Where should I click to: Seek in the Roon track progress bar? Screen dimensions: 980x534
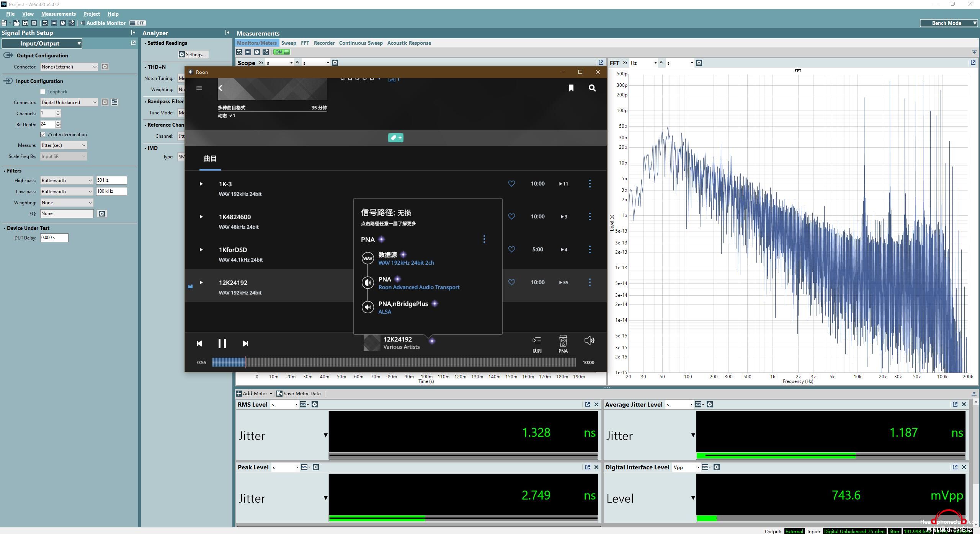[x=394, y=362]
